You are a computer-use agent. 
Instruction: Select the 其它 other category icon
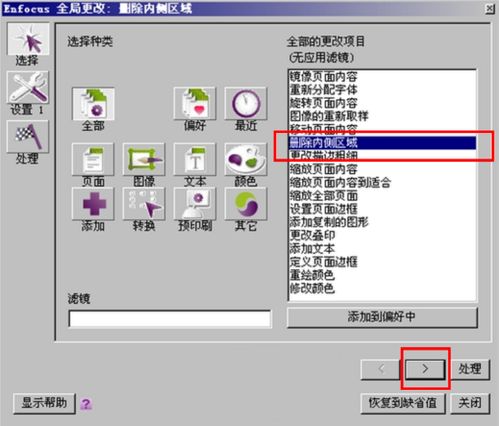coord(246,204)
